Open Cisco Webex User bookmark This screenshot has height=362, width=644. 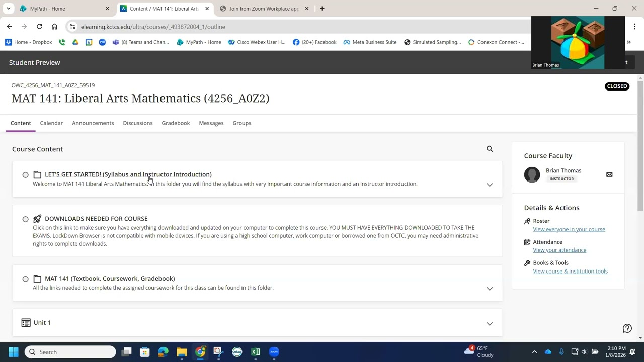(257, 42)
